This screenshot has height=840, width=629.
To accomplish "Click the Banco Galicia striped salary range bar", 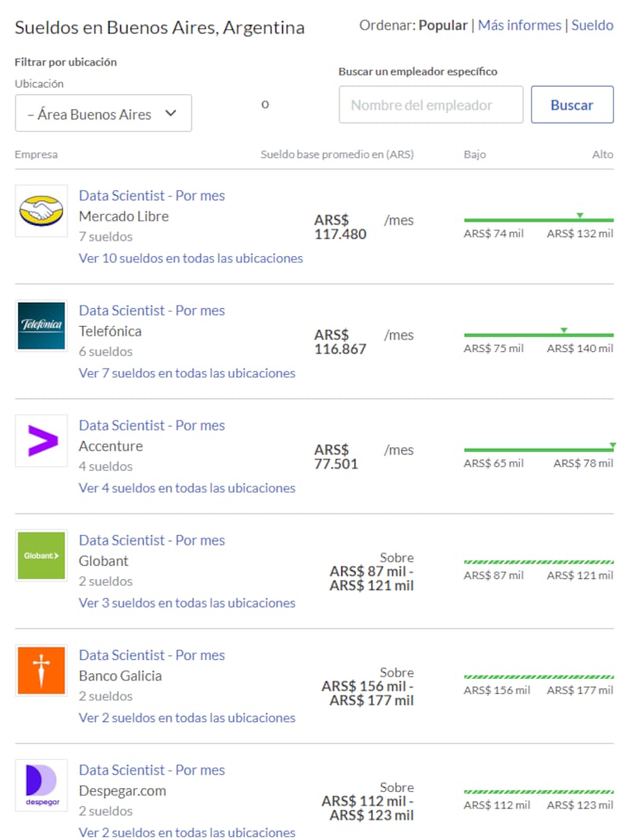I will [539, 677].
